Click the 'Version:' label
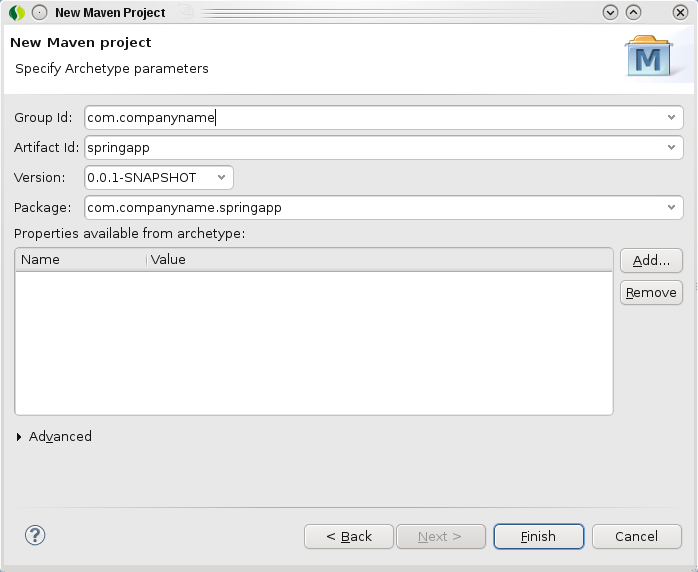Image resolution: width=698 pixels, height=572 pixels. pyautogui.click(x=40, y=178)
